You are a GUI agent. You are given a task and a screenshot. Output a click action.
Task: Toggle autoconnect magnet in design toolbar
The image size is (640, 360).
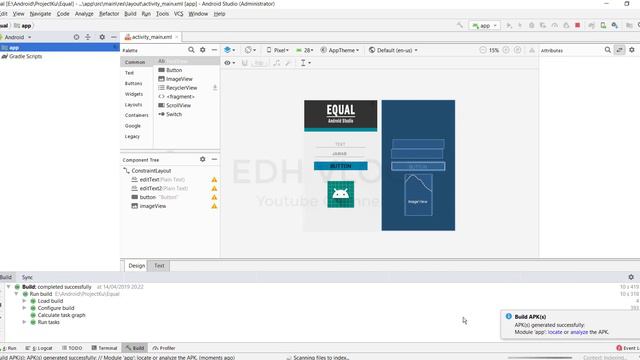(x=244, y=63)
